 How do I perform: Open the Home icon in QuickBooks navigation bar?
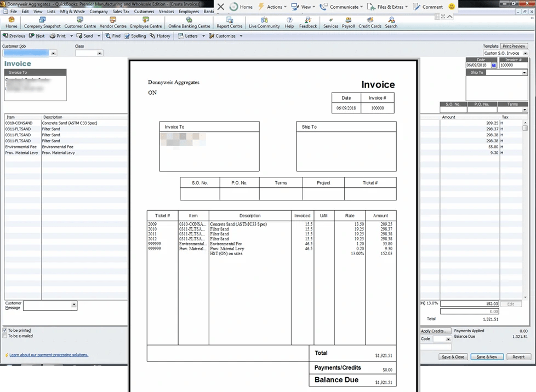pyautogui.click(x=12, y=22)
